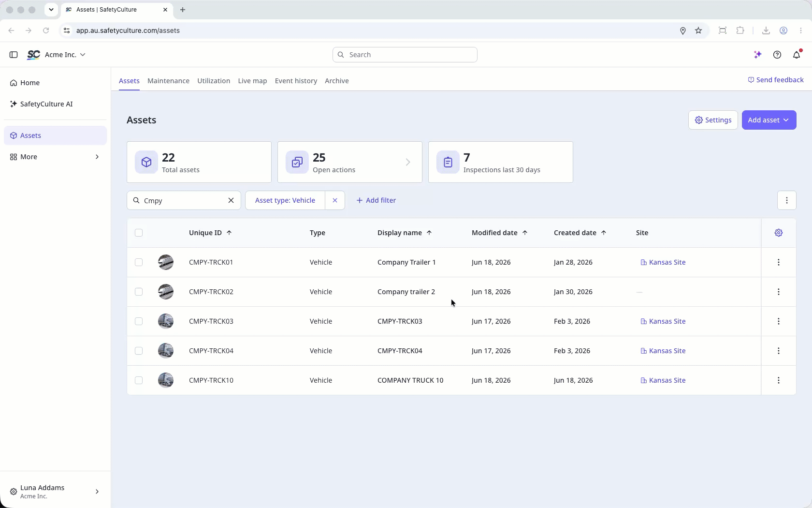Click Add filter
812x508 pixels.
coord(376,200)
